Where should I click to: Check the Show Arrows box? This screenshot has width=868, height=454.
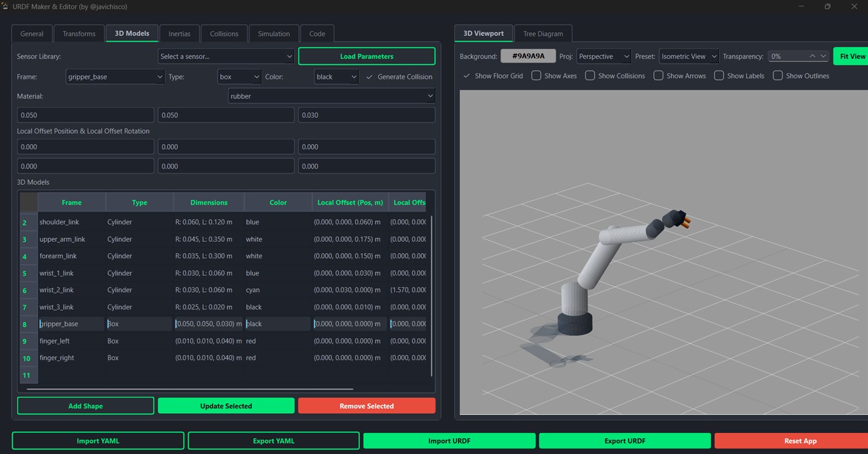coord(657,76)
